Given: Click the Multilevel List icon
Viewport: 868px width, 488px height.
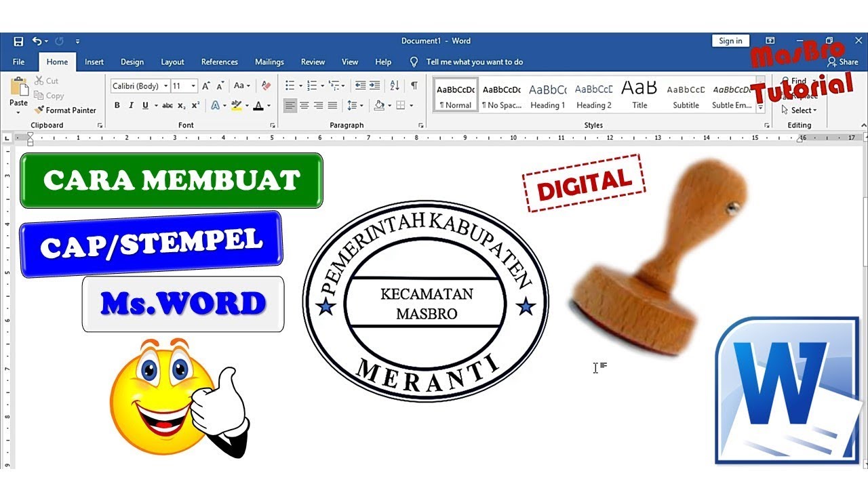Looking at the screenshot, I should (x=334, y=85).
